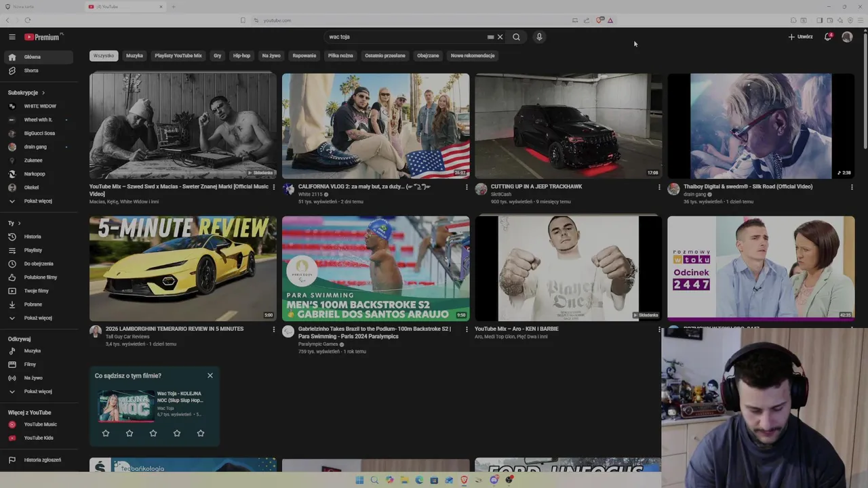The width and height of the screenshot is (868, 488).
Task: Expand Pokaż więcej below Pobrane
Action: pyautogui.click(x=38, y=318)
